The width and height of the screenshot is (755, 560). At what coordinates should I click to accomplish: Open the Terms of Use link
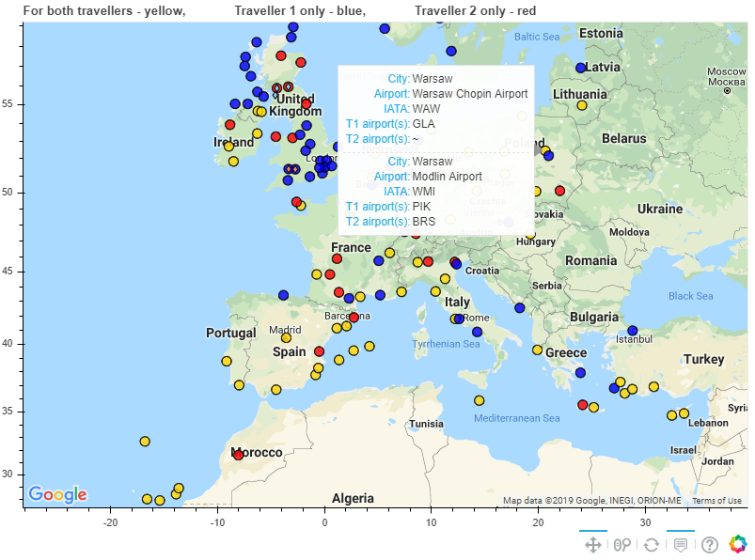717,501
